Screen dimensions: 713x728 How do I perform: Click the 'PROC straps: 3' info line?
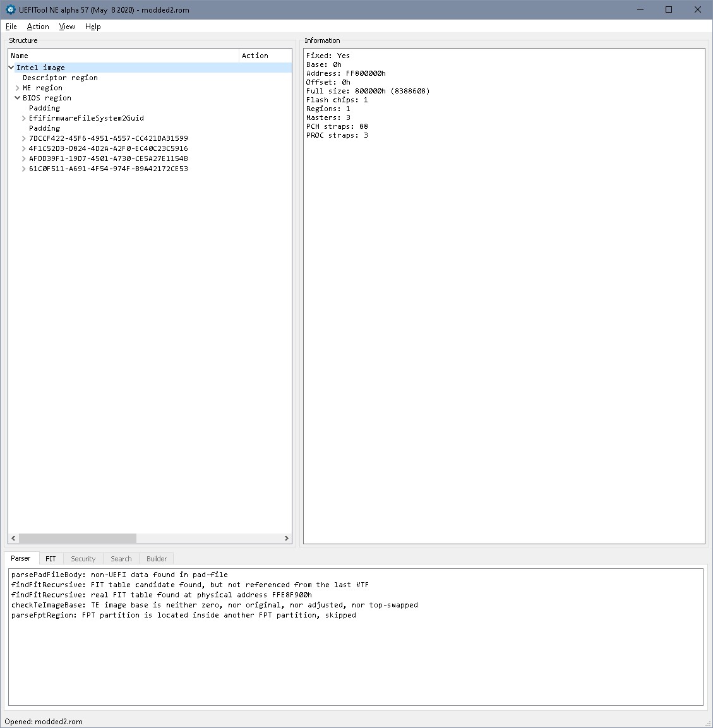[337, 135]
